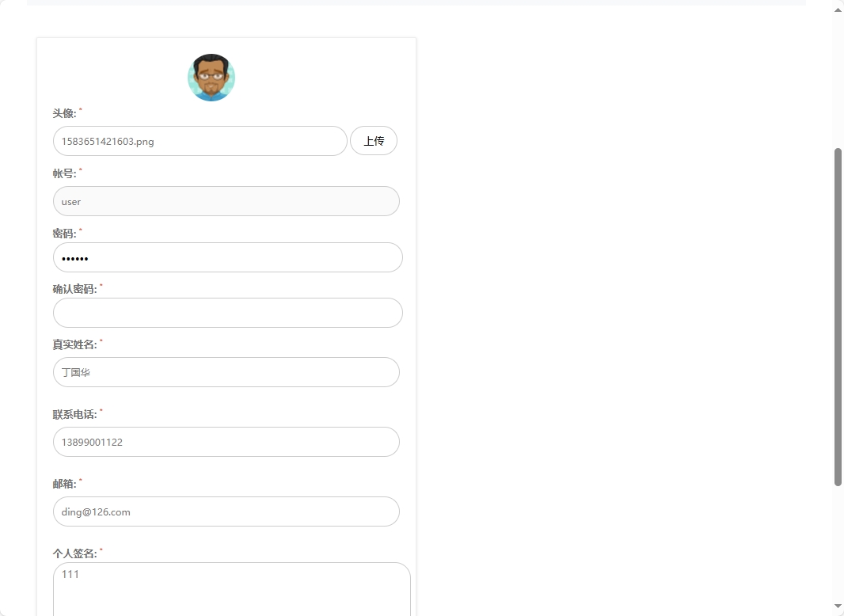Click the empty 确认密码 field
Image resolution: width=844 pixels, height=616 pixels.
[x=227, y=313]
